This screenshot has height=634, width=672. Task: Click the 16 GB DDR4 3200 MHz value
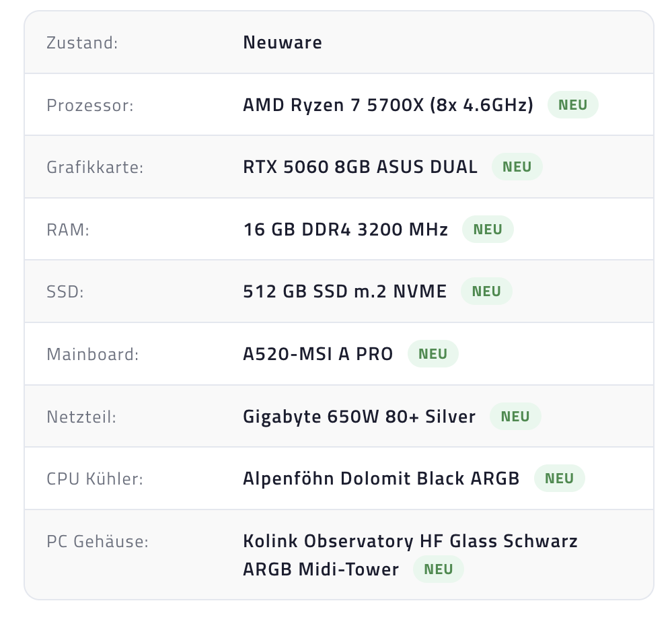(346, 230)
